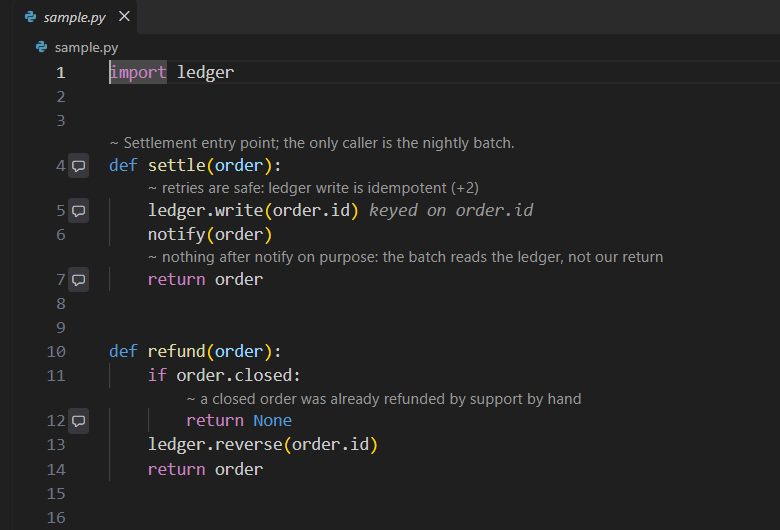Image resolution: width=780 pixels, height=530 pixels.
Task: Click the sample.py breadcrumb label
Action: point(86,47)
